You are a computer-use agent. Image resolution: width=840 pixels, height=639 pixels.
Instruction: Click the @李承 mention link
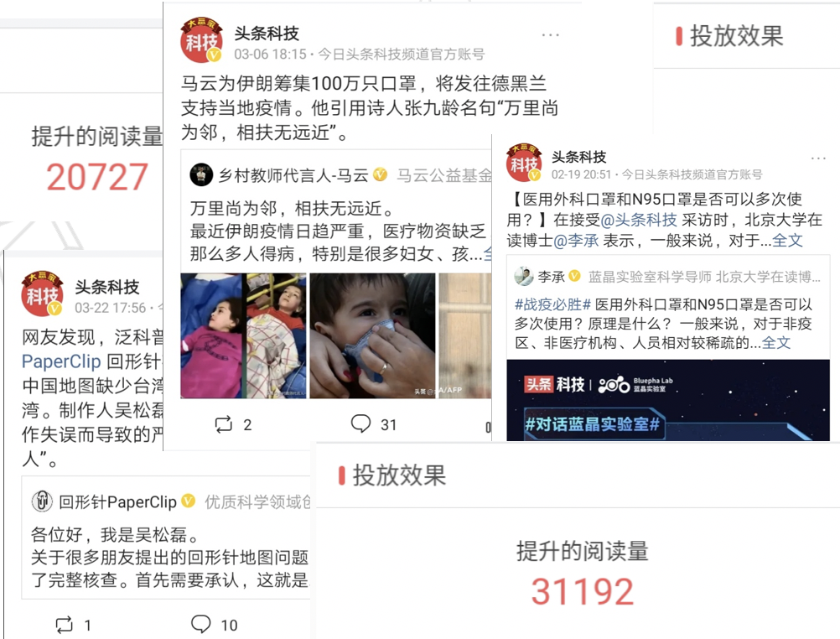(576, 240)
